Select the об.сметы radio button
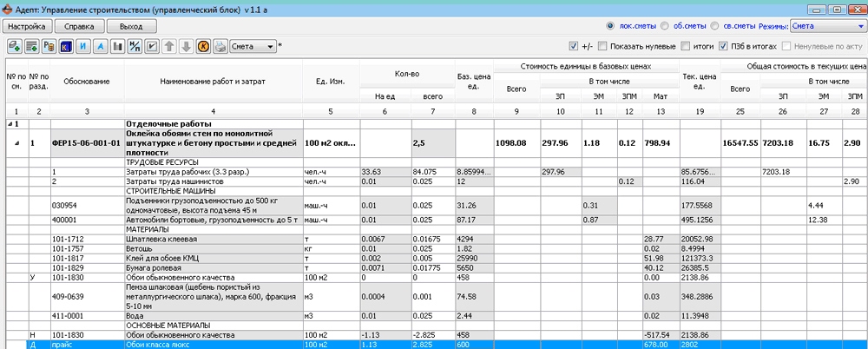The height and width of the screenshot is (349, 868). 665,26
